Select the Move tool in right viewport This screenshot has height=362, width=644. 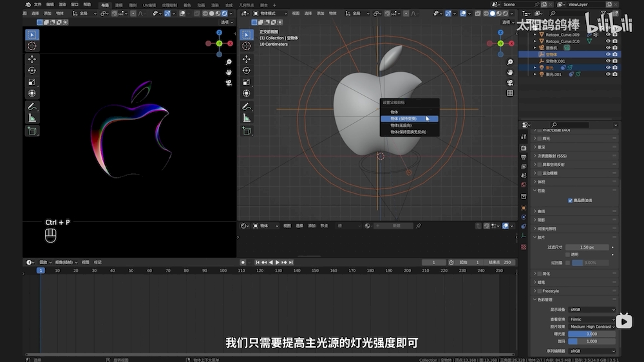point(247,59)
